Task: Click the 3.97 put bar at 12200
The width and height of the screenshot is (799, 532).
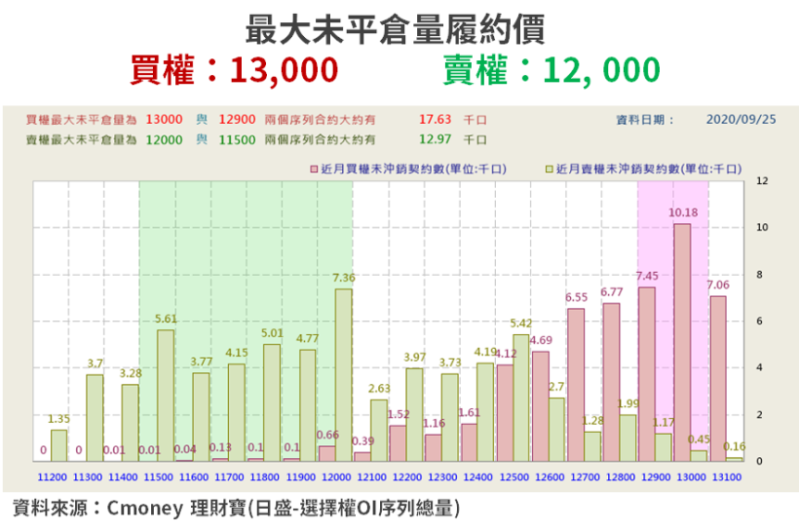Action: 414,415
